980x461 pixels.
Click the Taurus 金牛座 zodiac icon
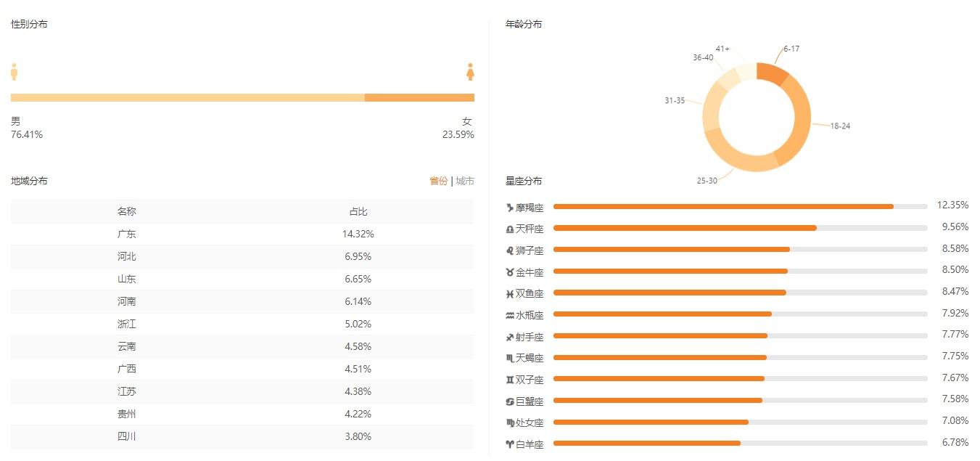(x=510, y=272)
